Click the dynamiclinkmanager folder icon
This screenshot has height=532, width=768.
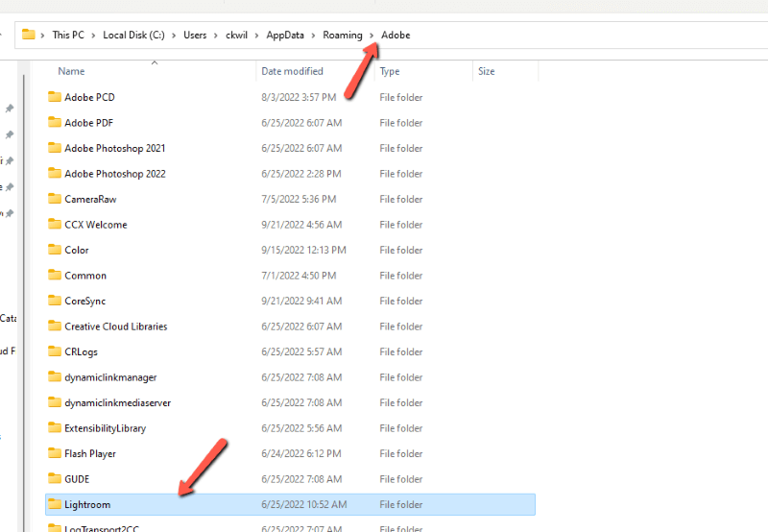coord(55,376)
